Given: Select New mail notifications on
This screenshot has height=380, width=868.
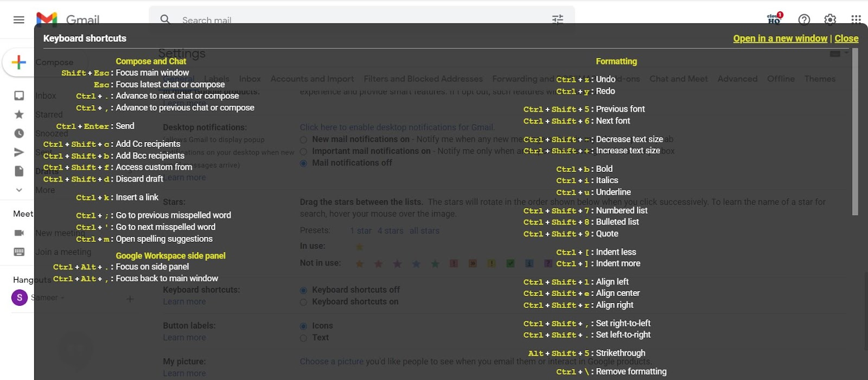Looking at the screenshot, I should click(303, 140).
